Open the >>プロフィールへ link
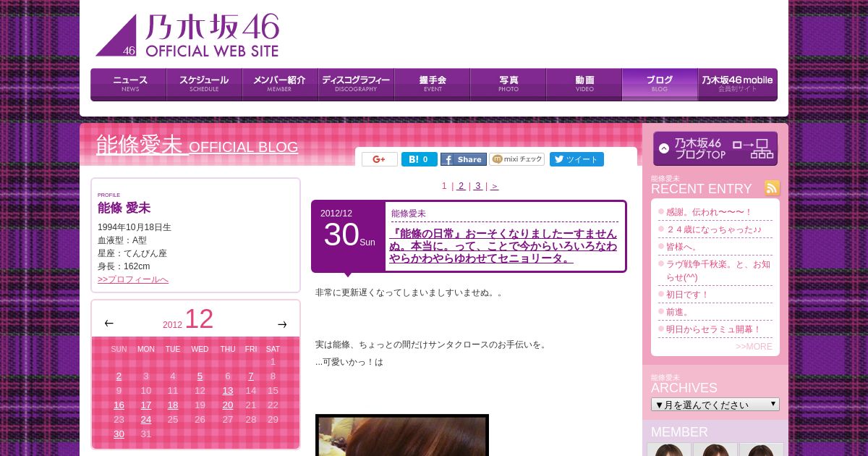868x456 pixels. click(x=133, y=279)
